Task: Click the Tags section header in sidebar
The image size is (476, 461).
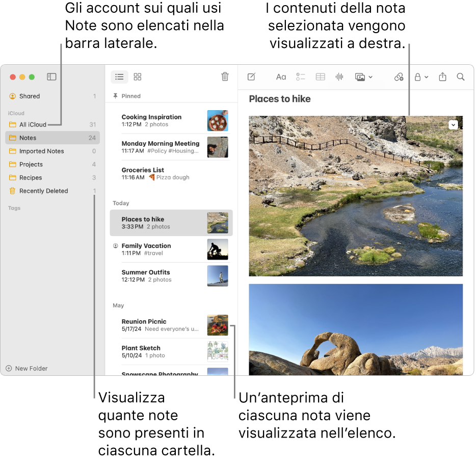Action: (x=14, y=208)
